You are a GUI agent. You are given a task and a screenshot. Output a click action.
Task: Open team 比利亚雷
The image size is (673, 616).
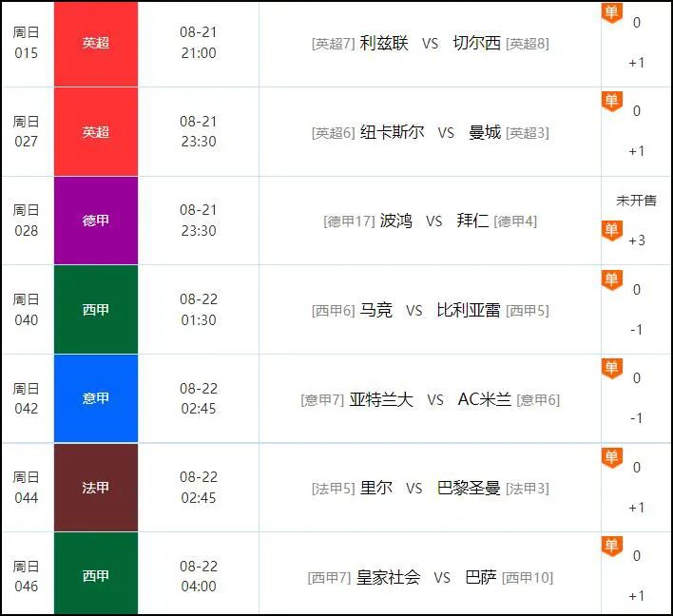point(469,310)
